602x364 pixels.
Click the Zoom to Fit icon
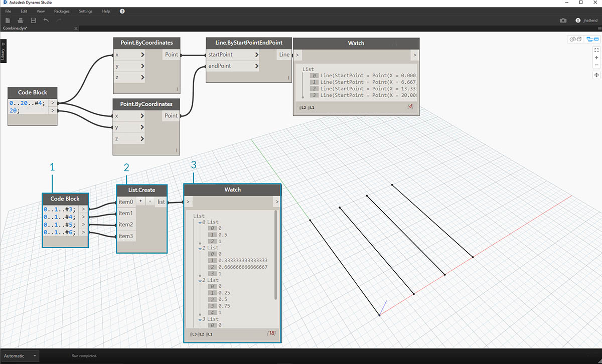pyautogui.click(x=596, y=50)
